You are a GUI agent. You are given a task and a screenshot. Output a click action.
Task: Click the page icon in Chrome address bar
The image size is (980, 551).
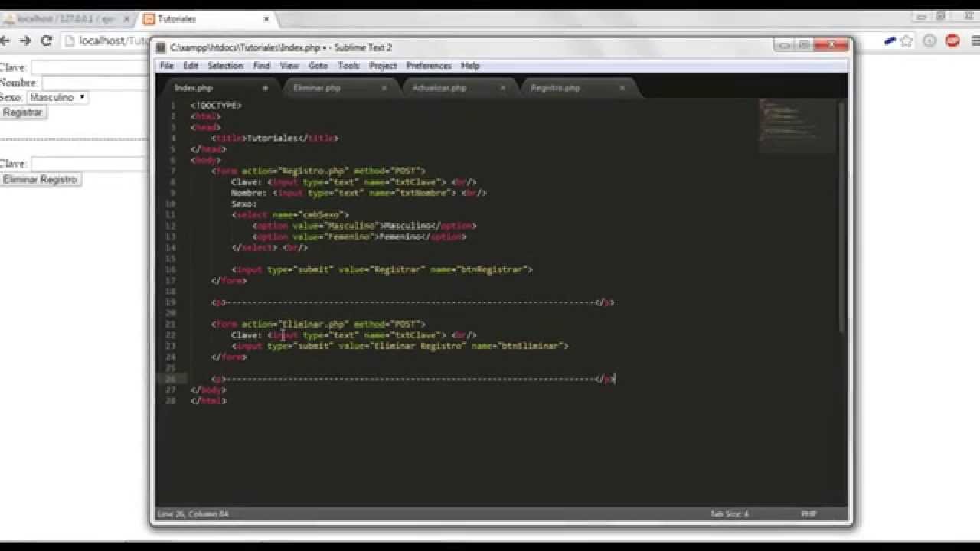(70, 41)
